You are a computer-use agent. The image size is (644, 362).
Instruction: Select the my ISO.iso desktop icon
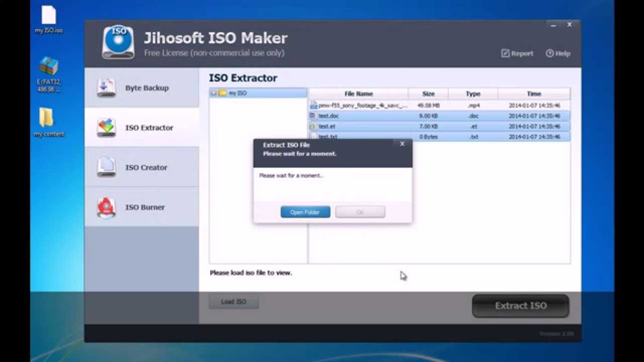tap(49, 15)
